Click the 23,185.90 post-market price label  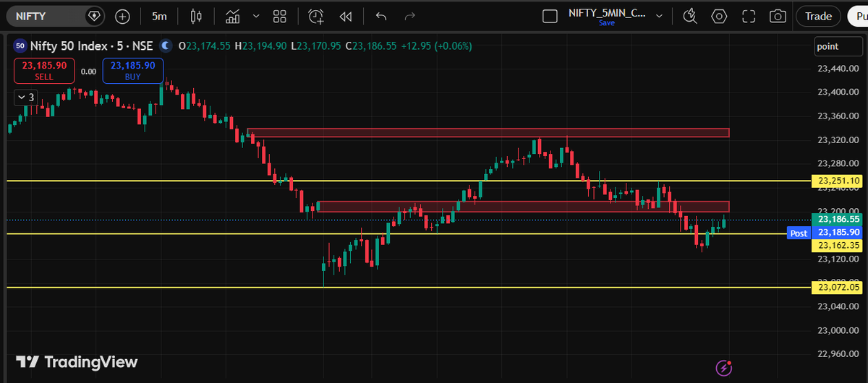pos(838,233)
